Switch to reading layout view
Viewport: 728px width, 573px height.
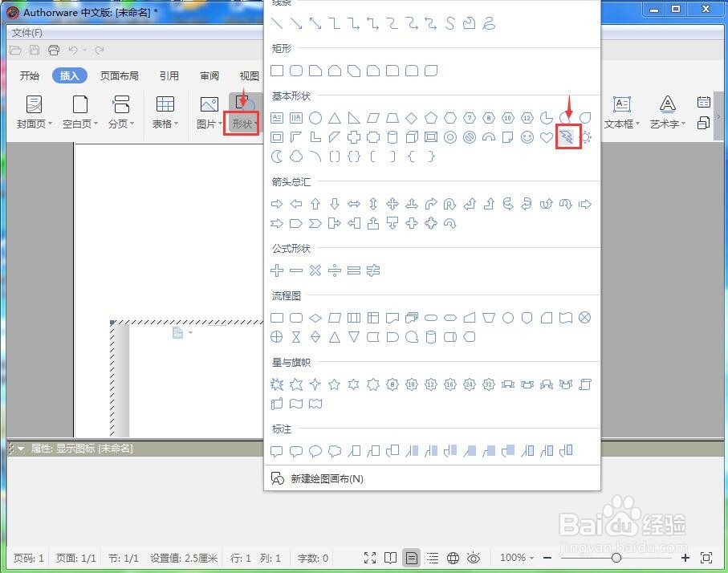click(390, 558)
